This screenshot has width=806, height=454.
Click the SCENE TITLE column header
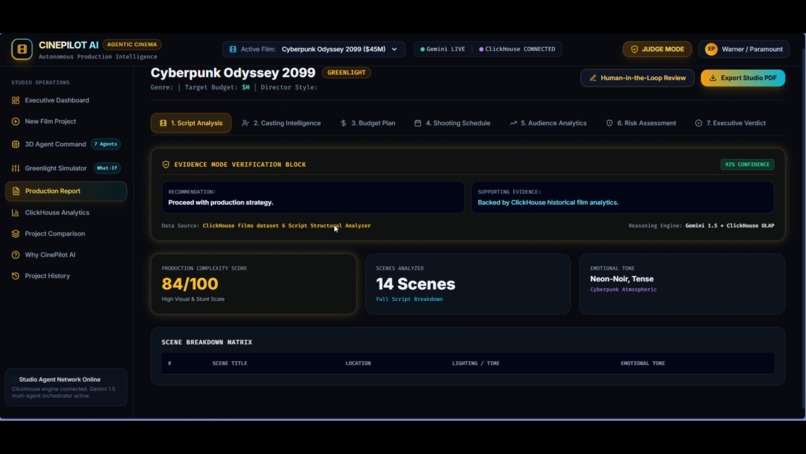coord(230,364)
